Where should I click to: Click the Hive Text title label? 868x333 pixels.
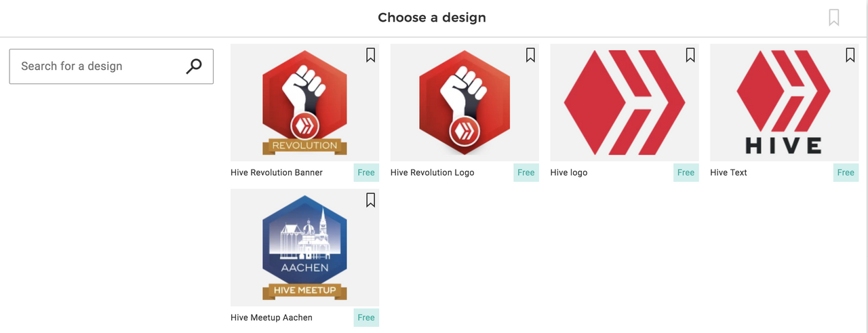(728, 172)
